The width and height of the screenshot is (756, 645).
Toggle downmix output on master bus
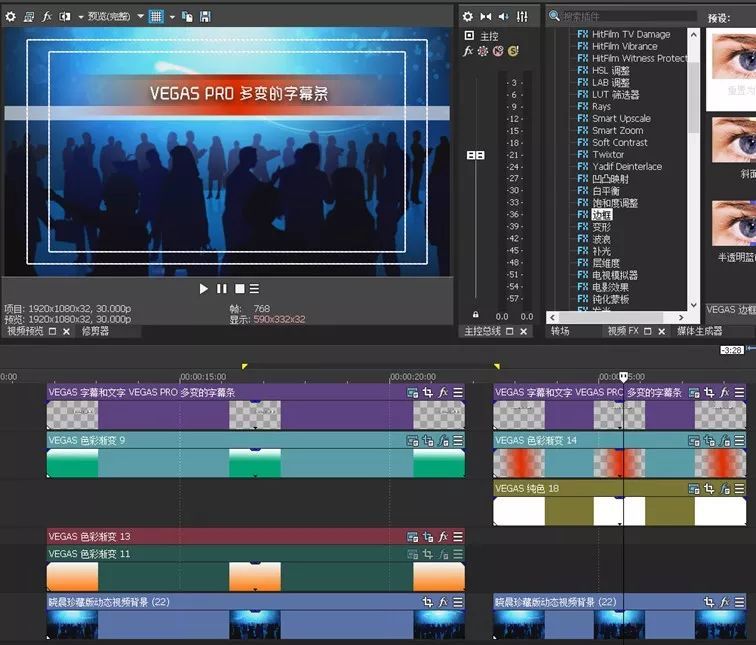pos(486,17)
